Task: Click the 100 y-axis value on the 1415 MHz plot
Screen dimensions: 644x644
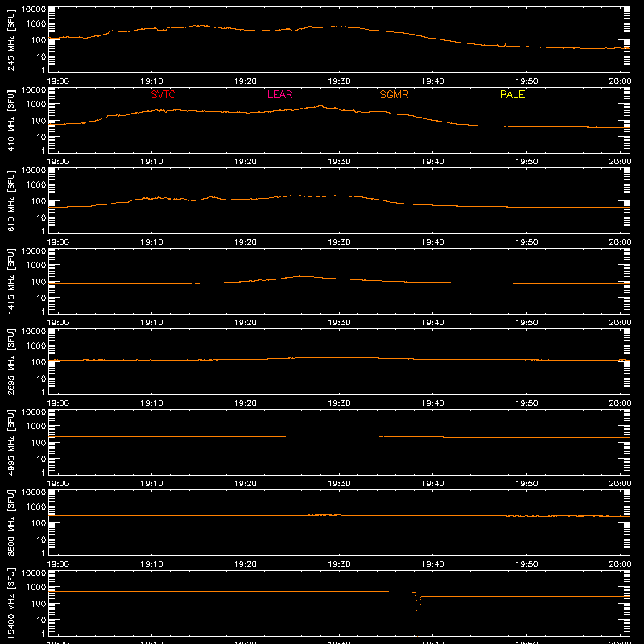Action: coord(39,282)
